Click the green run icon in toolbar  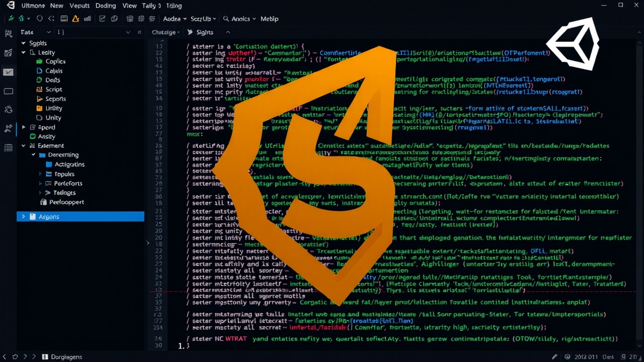point(10,19)
